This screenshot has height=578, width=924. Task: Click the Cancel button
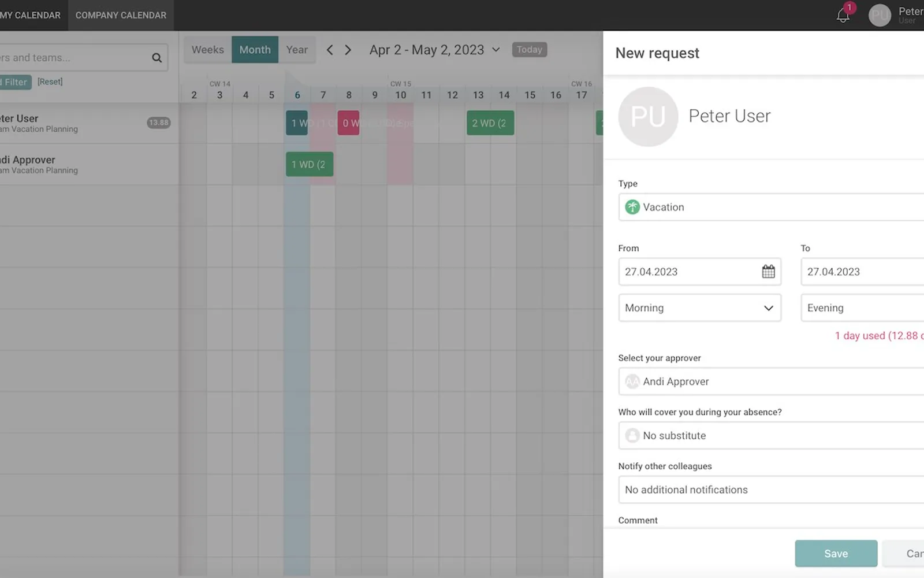[x=904, y=554]
